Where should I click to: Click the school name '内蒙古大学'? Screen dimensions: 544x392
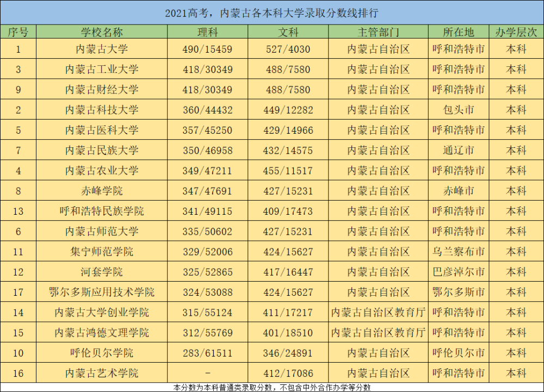102,49
